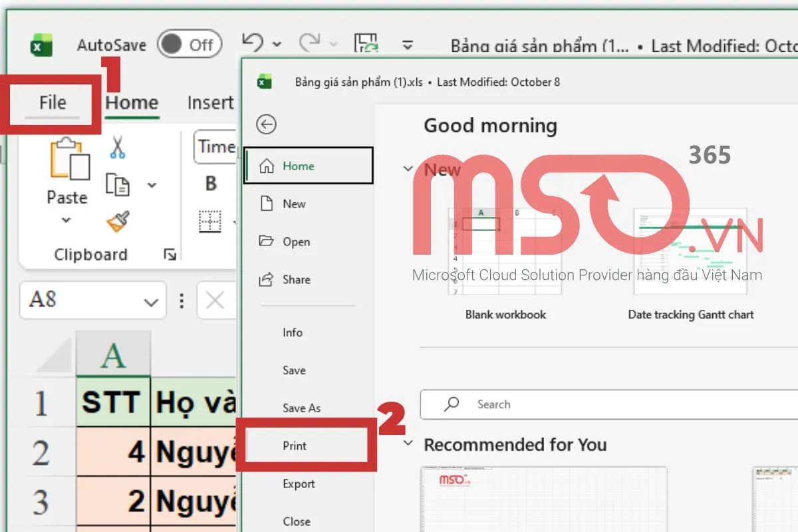Switch to the Insert ribbon tab
The image size is (798, 532).
[x=210, y=103]
